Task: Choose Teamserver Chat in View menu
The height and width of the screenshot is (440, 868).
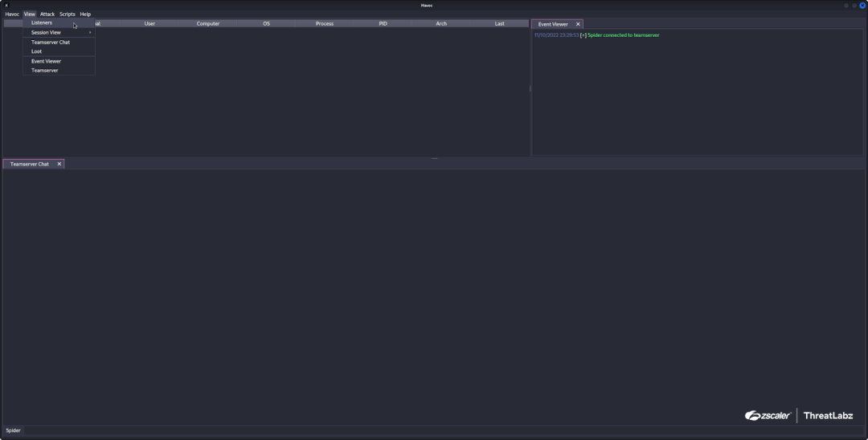Action: pyautogui.click(x=51, y=43)
